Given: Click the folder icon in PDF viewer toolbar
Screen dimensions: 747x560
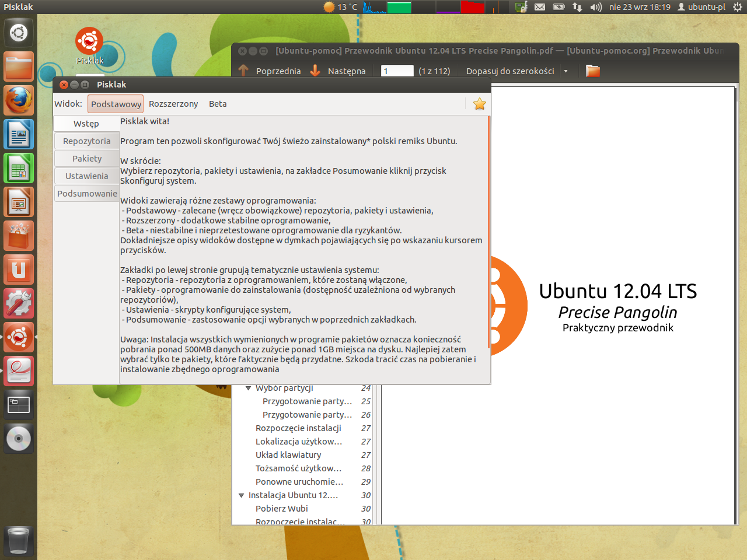Looking at the screenshot, I should pos(593,71).
